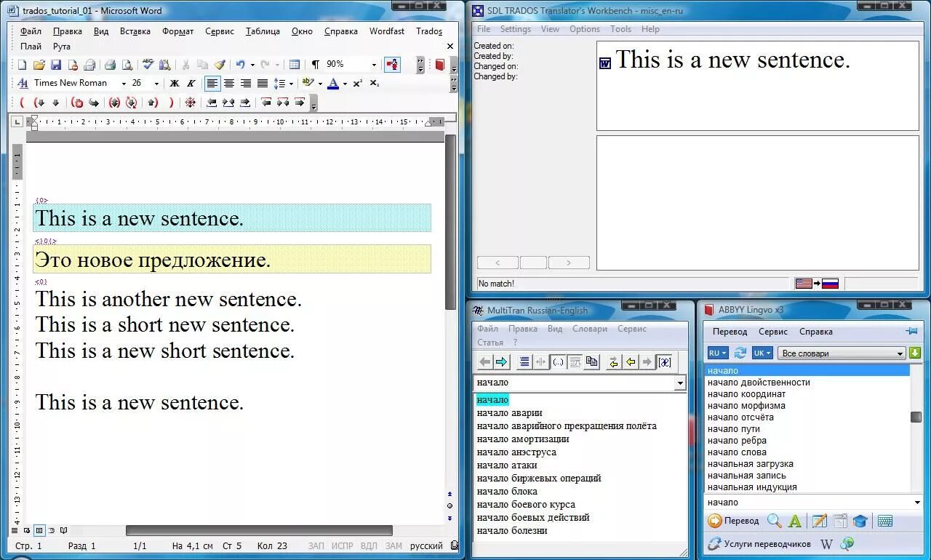Click the Trados Close segment bracket icon
The image size is (931, 560).
(x=171, y=103)
